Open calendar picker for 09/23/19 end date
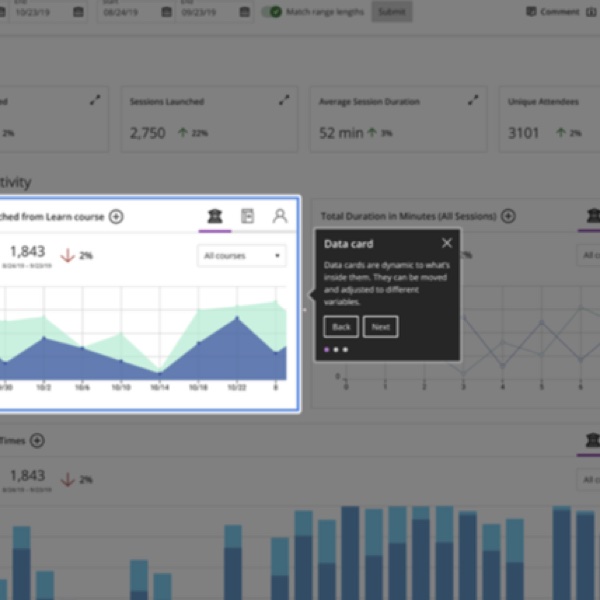600x600 pixels. tap(245, 12)
